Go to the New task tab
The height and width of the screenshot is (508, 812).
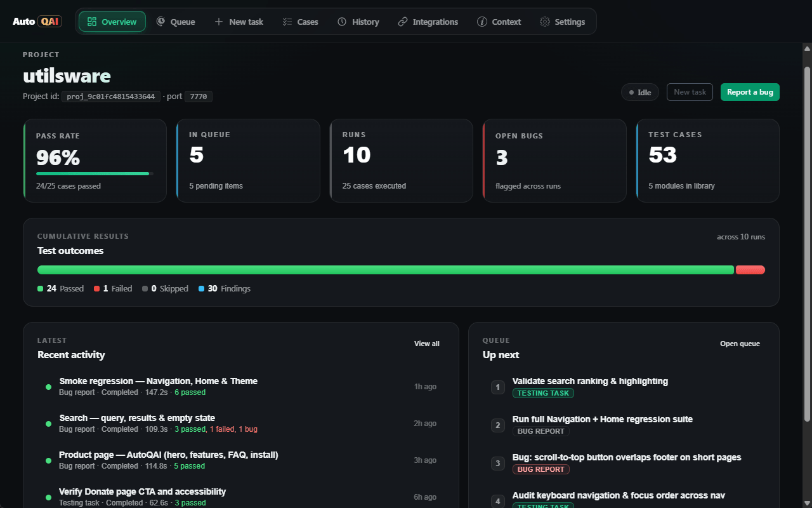coord(239,22)
